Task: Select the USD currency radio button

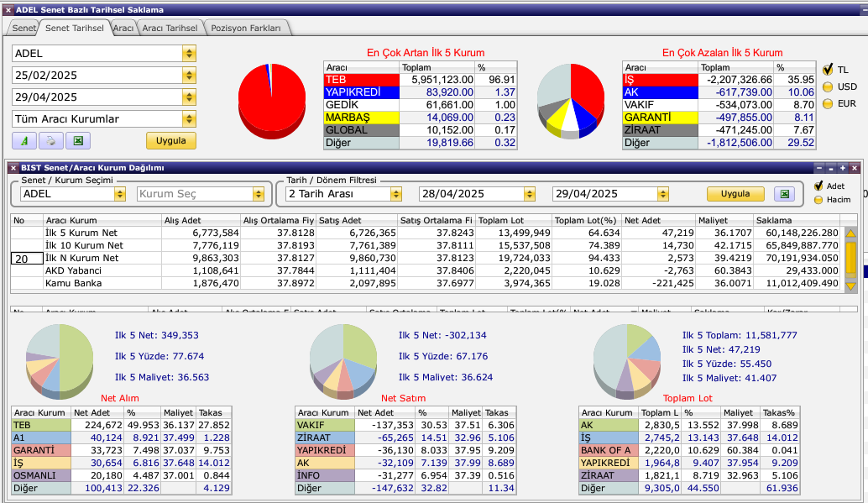Action: (x=828, y=87)
